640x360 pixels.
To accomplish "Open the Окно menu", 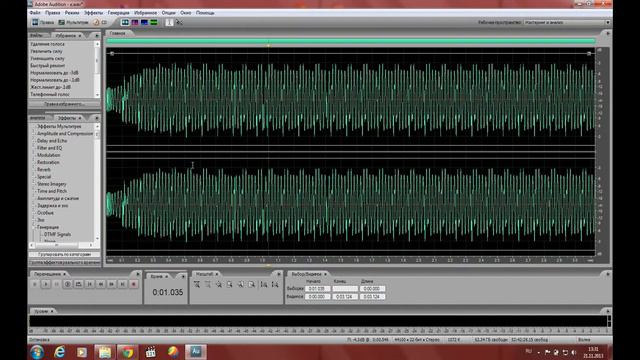I will point(186,13).
